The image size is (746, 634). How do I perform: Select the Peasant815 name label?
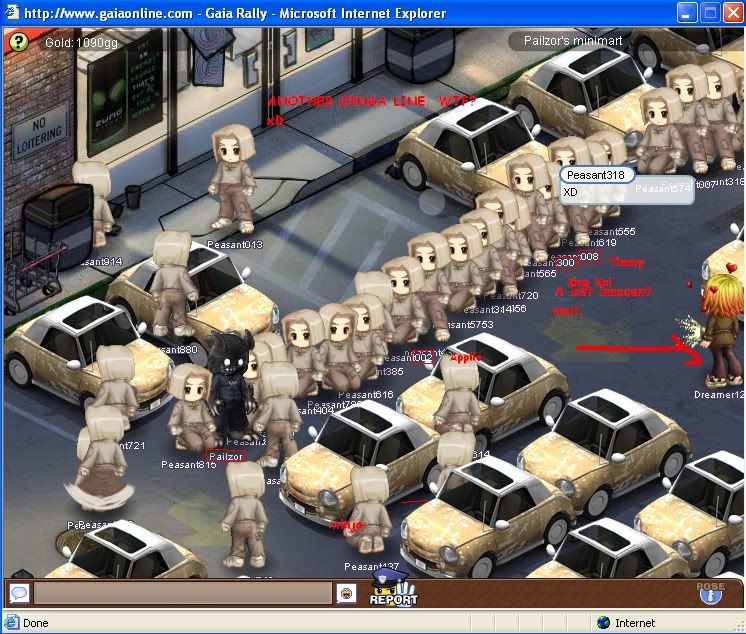[x=188, y=464]
